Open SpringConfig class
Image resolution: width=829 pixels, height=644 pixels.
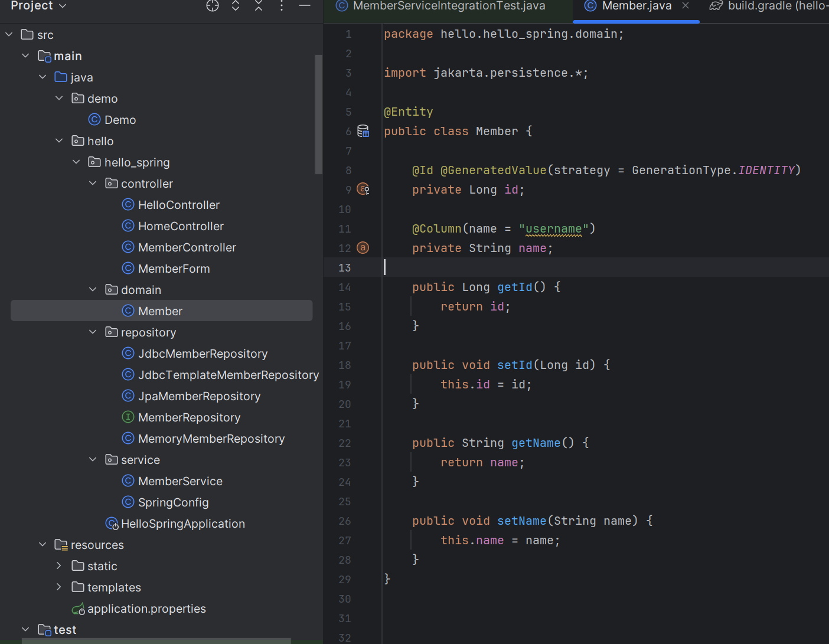[x=165, y=502]
